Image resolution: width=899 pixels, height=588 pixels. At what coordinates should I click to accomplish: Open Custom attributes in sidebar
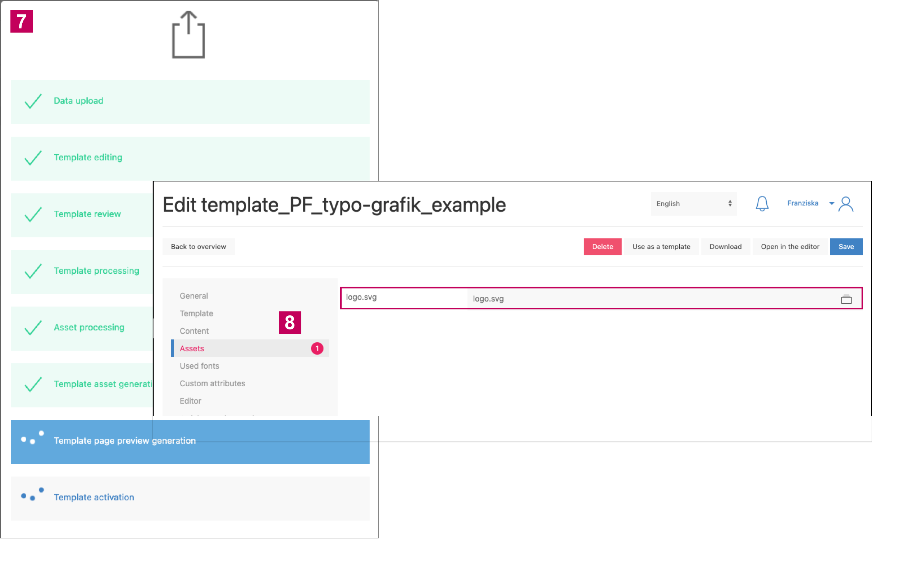click(x=212, y=383)
